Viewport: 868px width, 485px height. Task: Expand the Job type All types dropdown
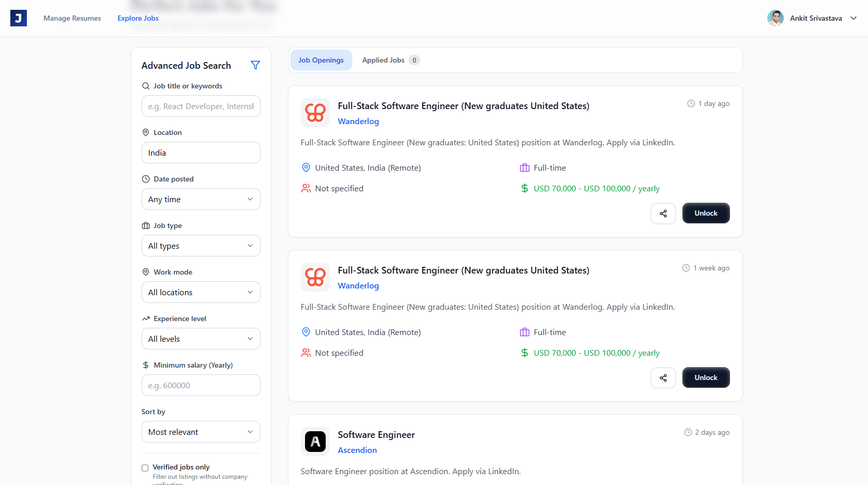coord(201,246)
